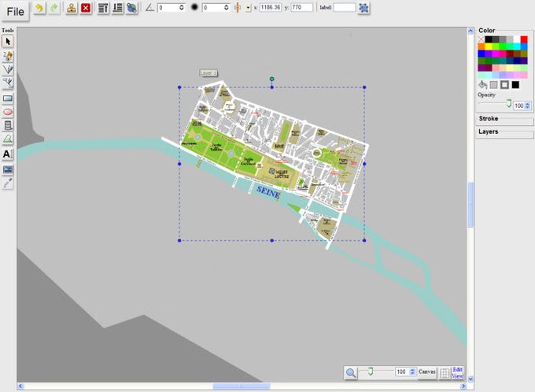Toggle the grid display button

click(x=445, y=372)
